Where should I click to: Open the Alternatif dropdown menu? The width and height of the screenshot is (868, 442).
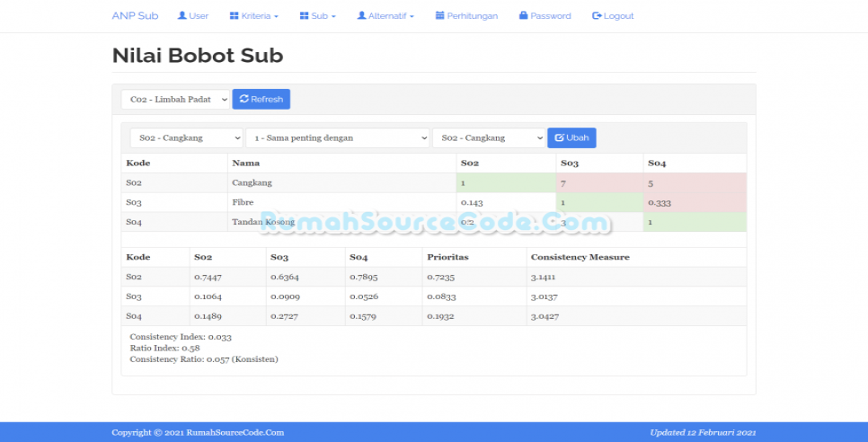[x=385, y=16]
